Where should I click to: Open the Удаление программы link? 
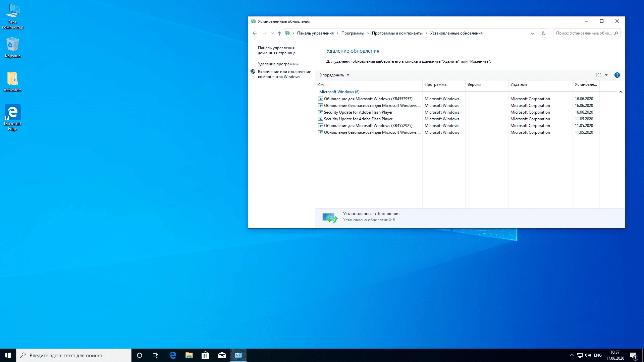pos(278,64)
